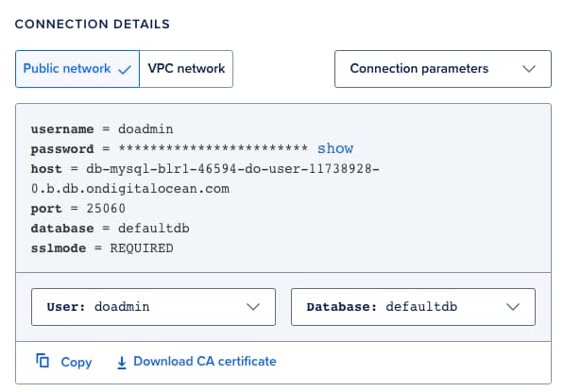
Task: Click the Connection parameters chevron arrow
Action: [x=529, y=69]
